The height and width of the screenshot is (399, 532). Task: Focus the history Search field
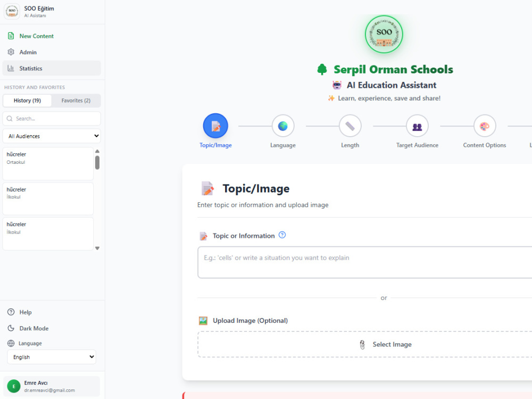point(52,119)
